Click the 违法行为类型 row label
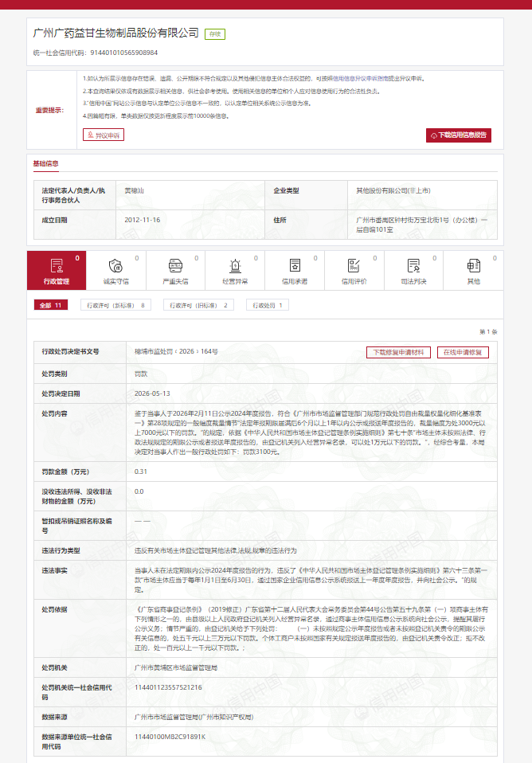 [61, 551]
